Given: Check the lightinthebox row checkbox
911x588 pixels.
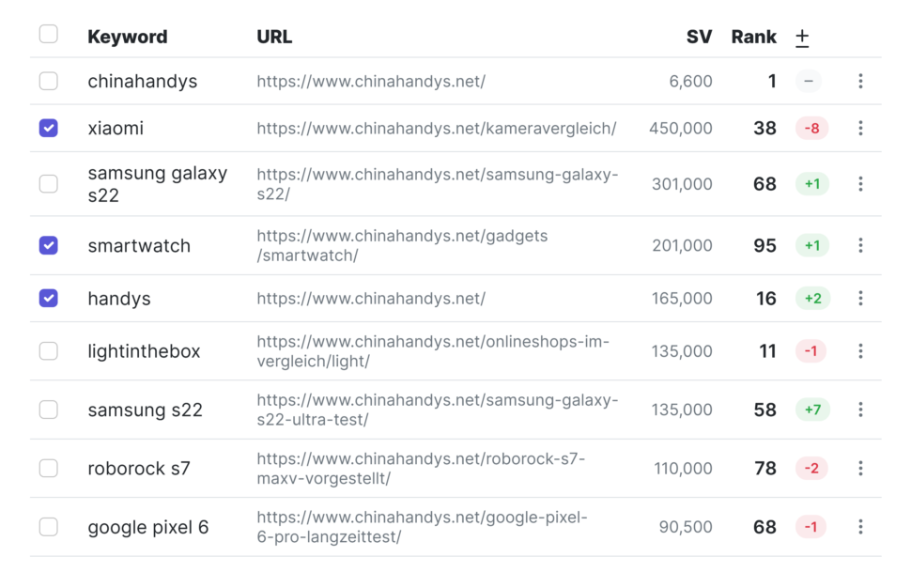Looking at the screenshot, I should (49, 351).
